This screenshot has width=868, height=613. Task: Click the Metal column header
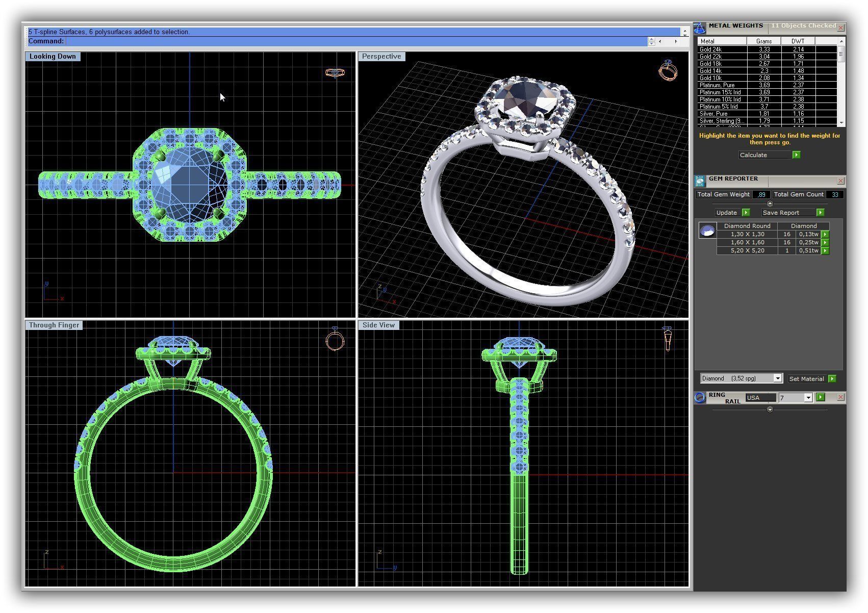pos(722,41)
